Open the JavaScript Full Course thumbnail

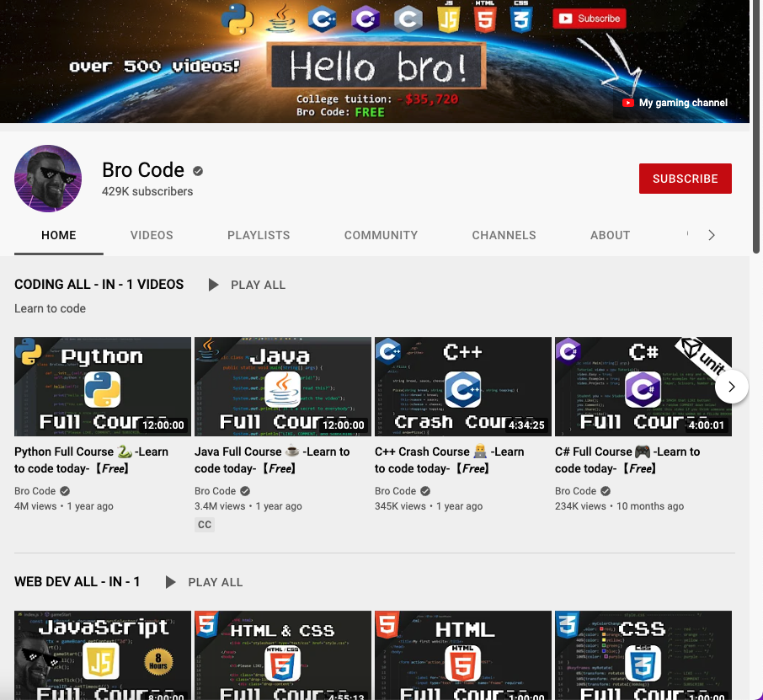pyautogui.click(x=103, y=655)
